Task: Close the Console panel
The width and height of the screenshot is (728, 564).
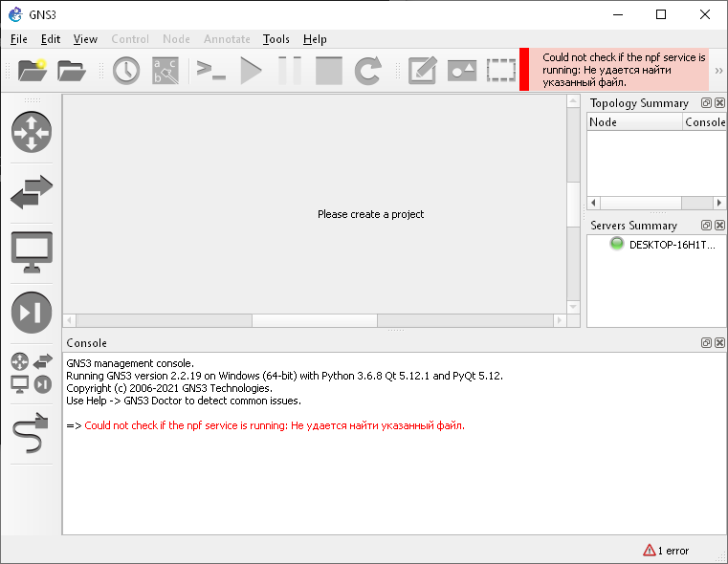Action: click(x=719, y=343)
